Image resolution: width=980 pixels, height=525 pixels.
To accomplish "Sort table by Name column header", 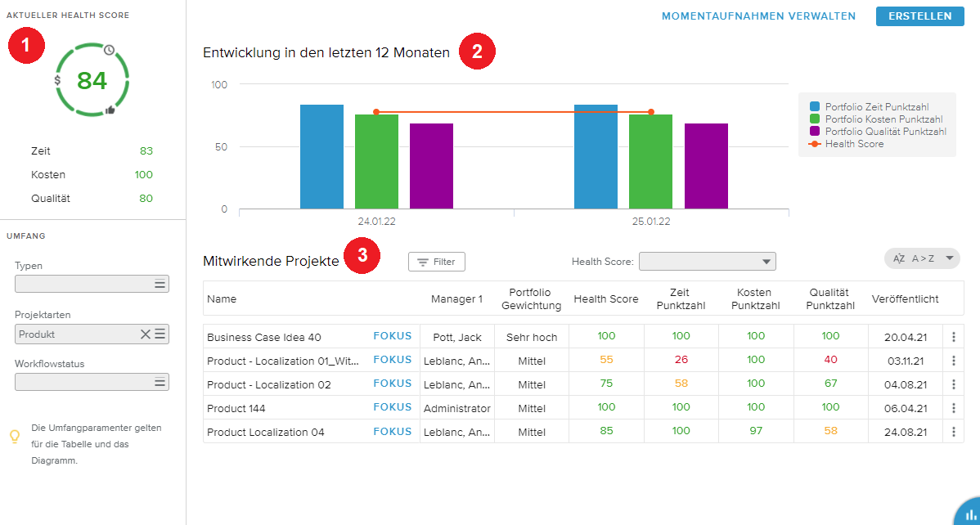I will point(222,299).
